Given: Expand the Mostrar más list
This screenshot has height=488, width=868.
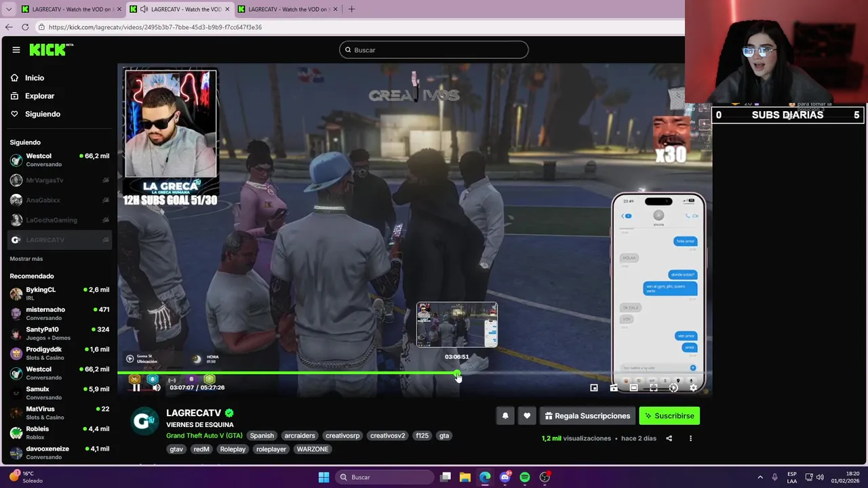Looking at the screenshot, I should coord(26,259).
